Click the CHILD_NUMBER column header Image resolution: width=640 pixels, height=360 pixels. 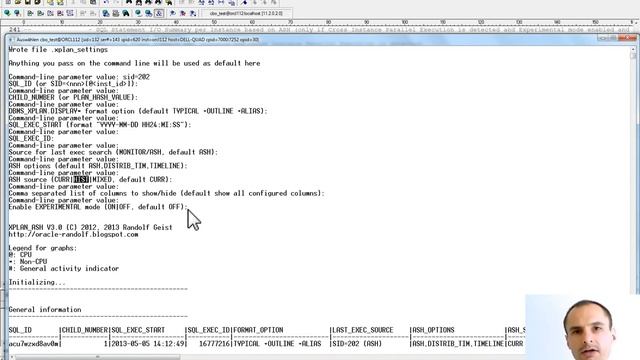pyautogui.click(x=85, y=330)
